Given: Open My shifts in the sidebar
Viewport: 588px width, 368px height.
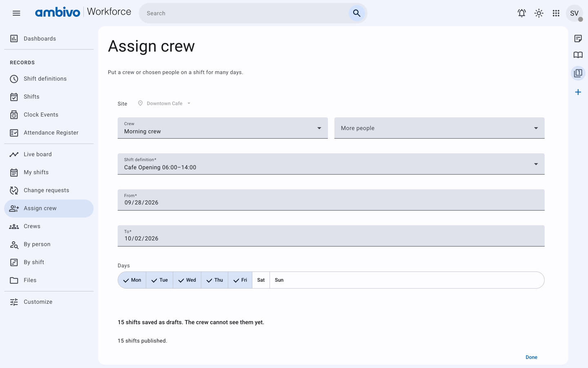Looking at the screenshot, I should (x=49, y=172).
